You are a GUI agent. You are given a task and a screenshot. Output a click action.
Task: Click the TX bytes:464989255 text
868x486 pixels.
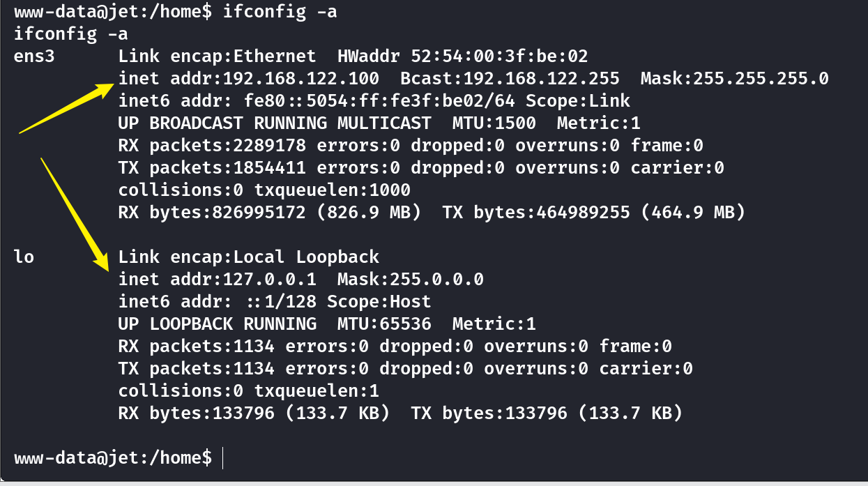(536, 212)
